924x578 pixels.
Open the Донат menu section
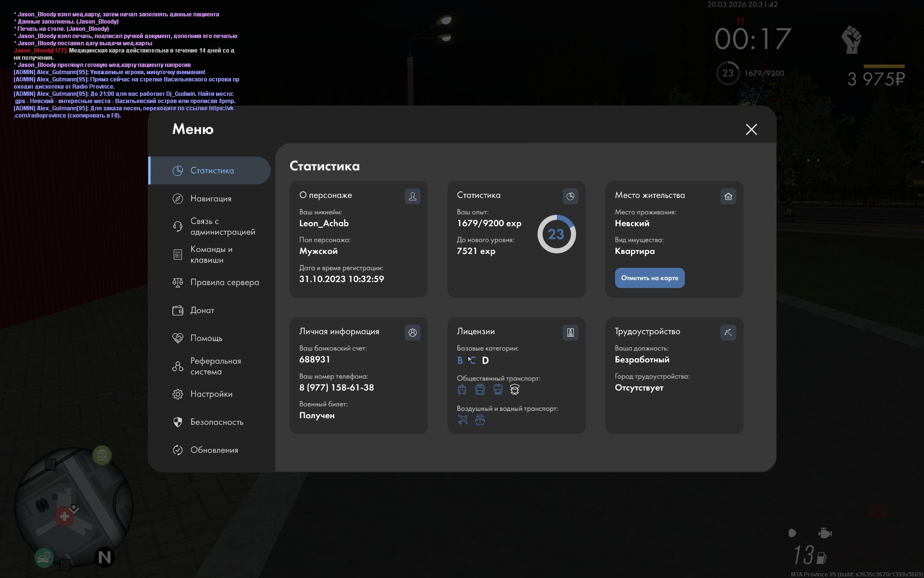(x=202, y=310)
